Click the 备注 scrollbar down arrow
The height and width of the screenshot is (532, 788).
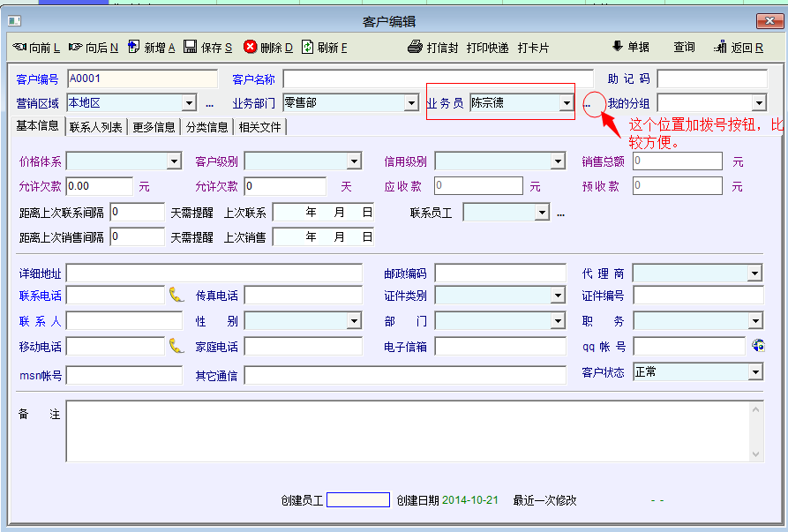pyautogui.click(x=755, y=454)
